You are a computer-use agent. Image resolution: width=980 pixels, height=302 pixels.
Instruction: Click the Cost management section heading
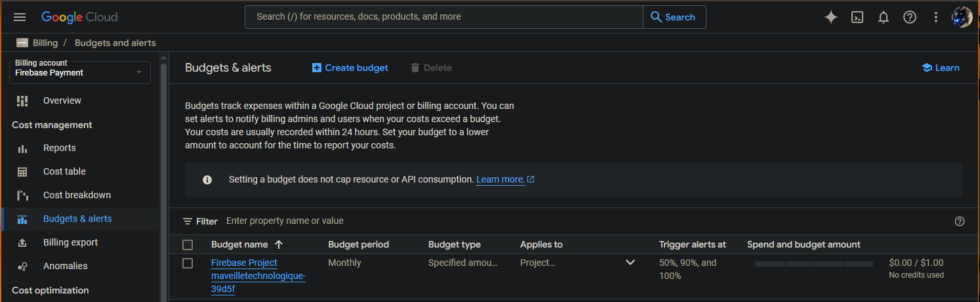[52, 125]
